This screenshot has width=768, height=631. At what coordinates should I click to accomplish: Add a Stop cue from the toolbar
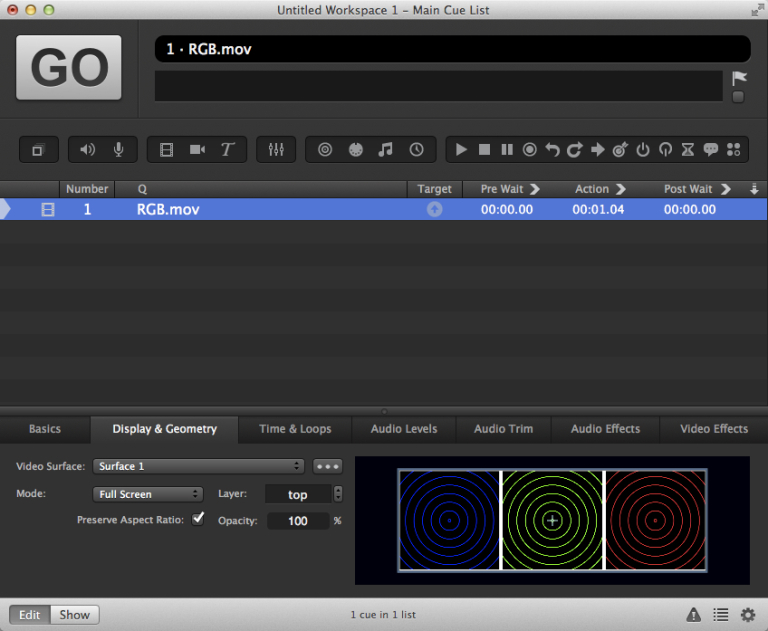click(484, 150)
